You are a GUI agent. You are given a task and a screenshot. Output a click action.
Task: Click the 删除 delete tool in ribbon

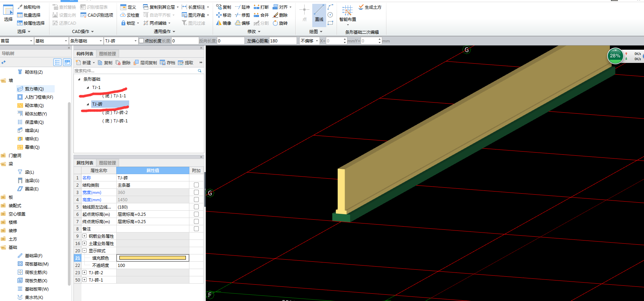click(x=280, y=15)
